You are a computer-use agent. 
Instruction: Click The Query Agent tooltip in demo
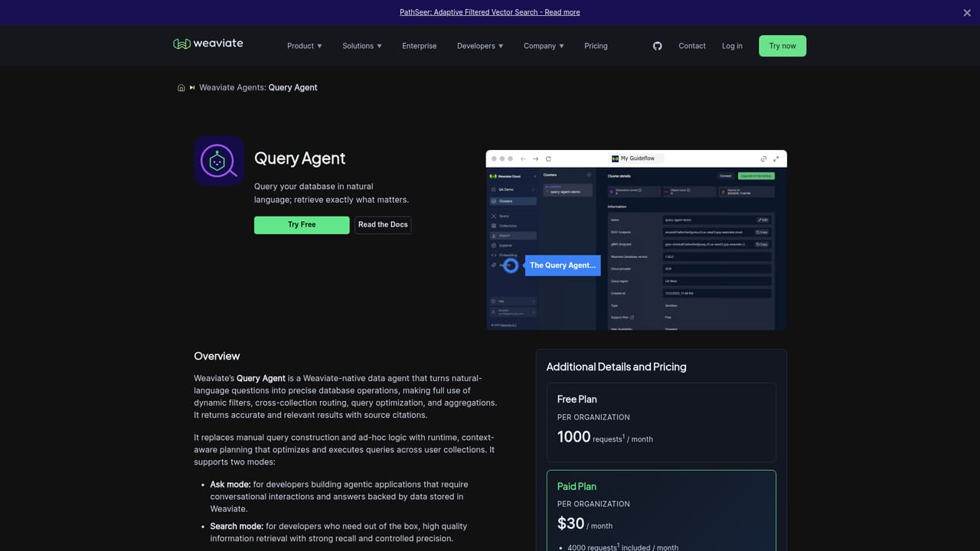[563, 266]
